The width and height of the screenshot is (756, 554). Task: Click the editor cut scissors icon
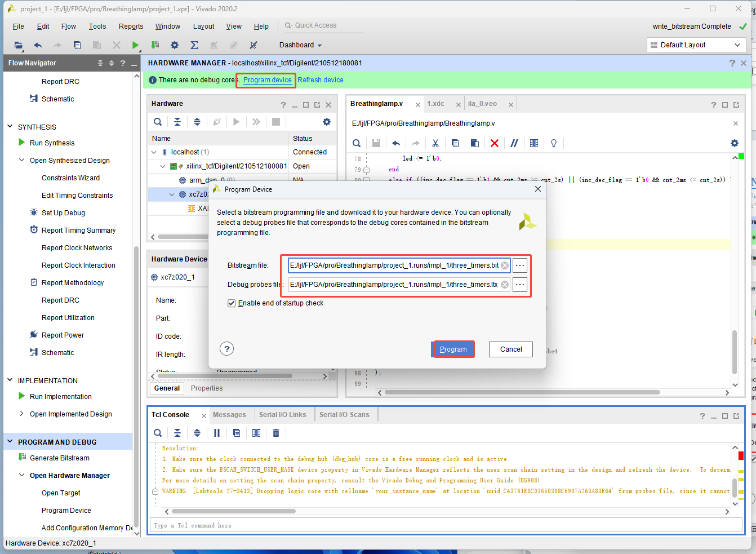click(435, 143)
